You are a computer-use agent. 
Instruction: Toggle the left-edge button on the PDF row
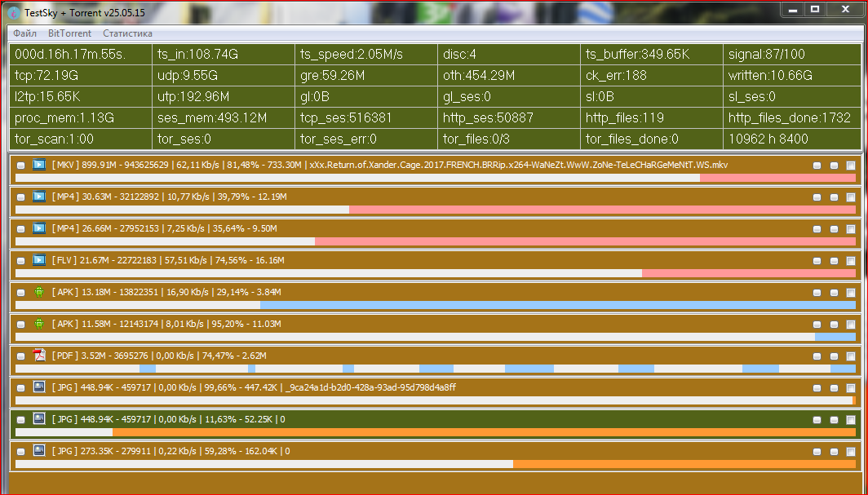coord(21,356)
